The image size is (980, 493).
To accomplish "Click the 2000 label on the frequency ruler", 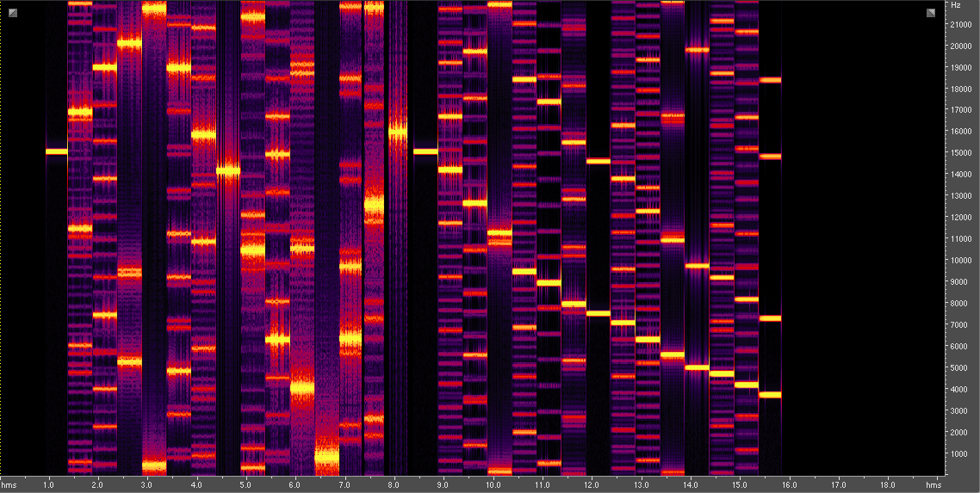I will pos(959,433).
